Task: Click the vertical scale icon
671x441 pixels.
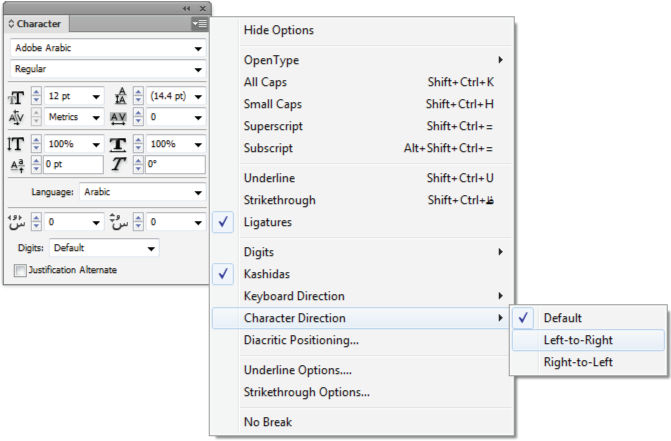Action: pyautogui.click(x=16, y=144)
